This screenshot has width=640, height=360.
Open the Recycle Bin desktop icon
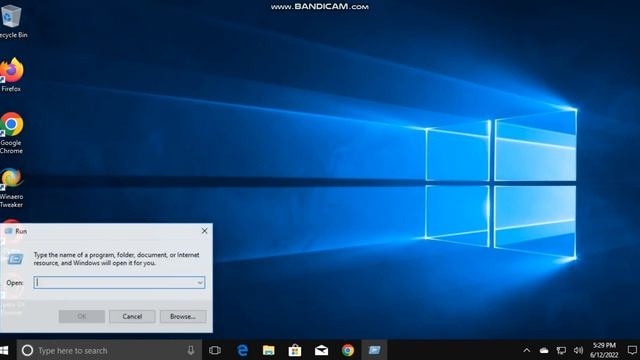coord(12,21)
